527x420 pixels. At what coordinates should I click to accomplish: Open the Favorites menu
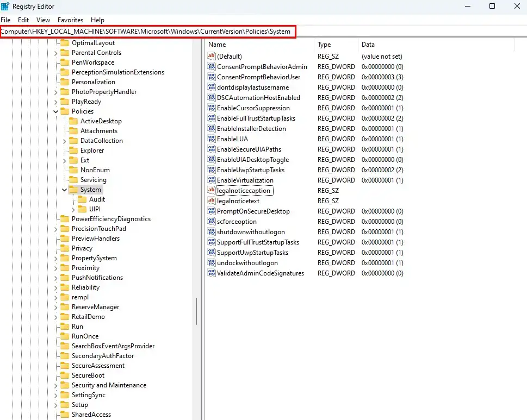70,20
